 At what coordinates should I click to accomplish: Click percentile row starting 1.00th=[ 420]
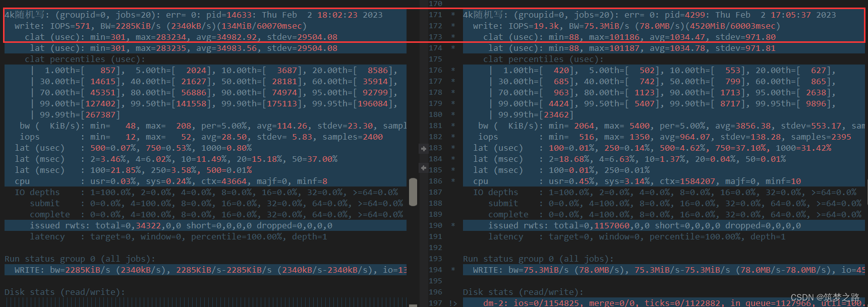tap(662, 71)
